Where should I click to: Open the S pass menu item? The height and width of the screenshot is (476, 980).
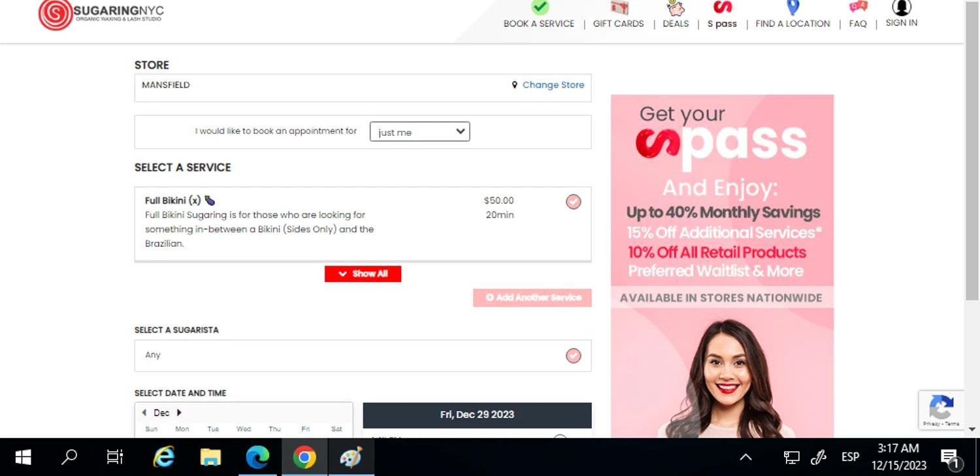coord(722,24)
